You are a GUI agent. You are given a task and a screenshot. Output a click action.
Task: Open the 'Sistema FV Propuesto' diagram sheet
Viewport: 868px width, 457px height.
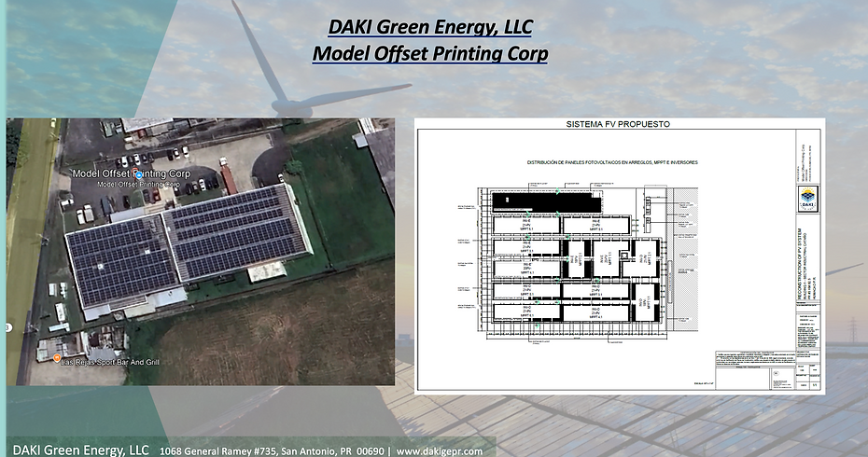click(620, 256)
